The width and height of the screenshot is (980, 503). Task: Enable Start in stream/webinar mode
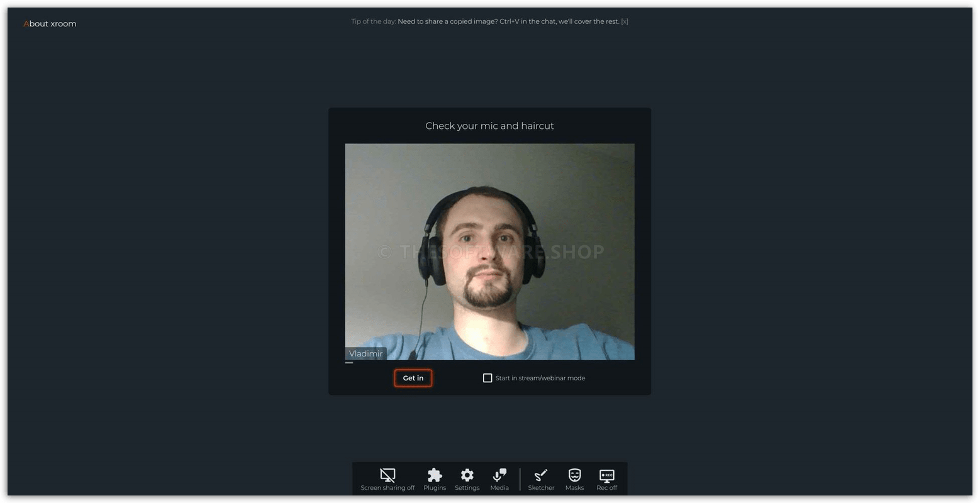487,378
